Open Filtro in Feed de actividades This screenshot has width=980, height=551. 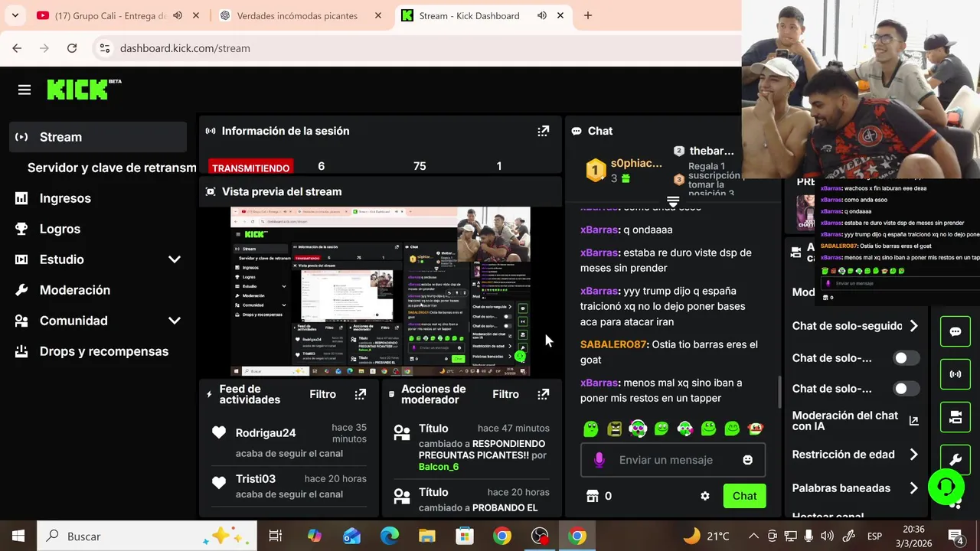pyautogui.click(x=323, y=394)
